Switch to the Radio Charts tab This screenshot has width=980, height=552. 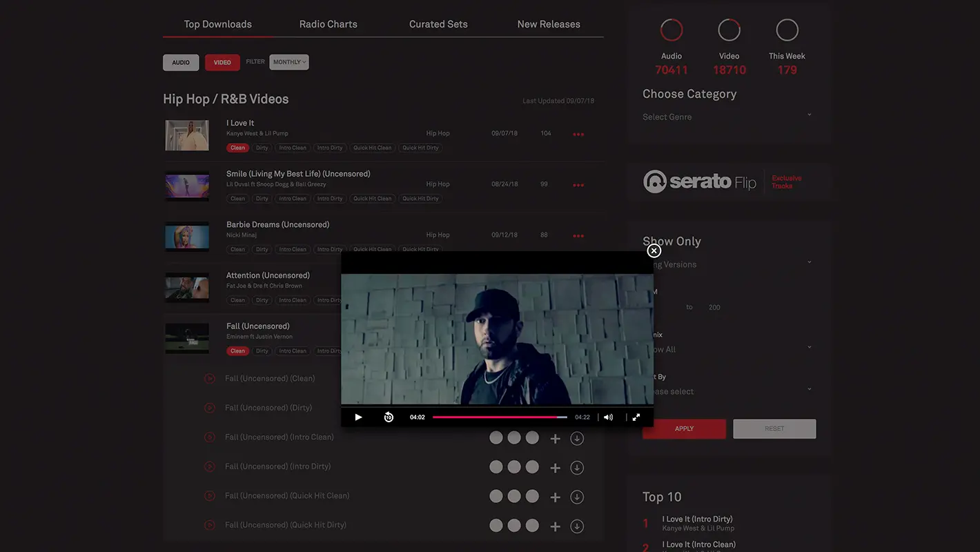328,24
